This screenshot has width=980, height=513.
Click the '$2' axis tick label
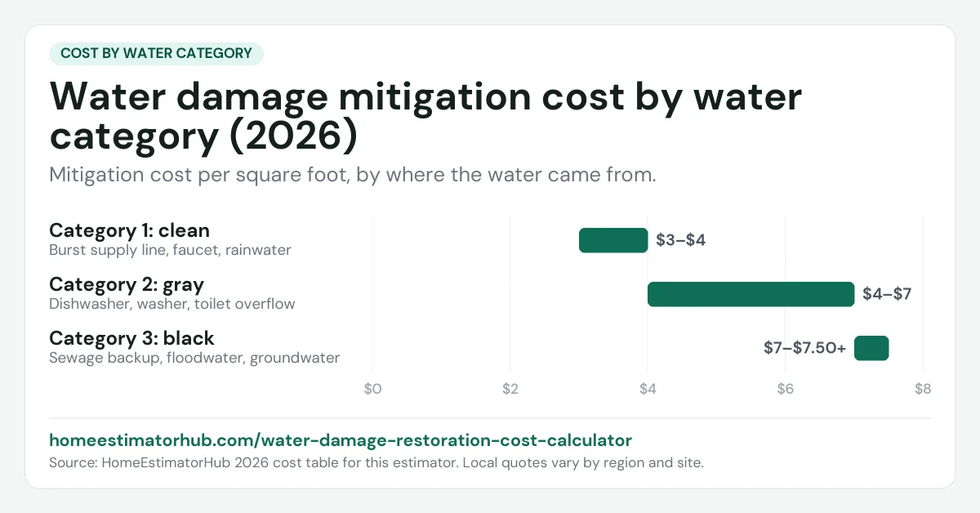tap(510, 390)
